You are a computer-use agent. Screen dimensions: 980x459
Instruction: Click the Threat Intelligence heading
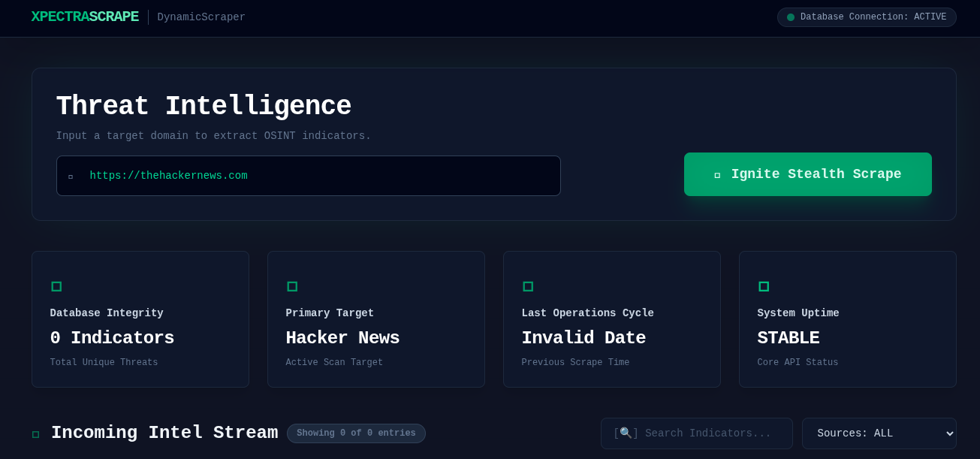click(204, 106)
